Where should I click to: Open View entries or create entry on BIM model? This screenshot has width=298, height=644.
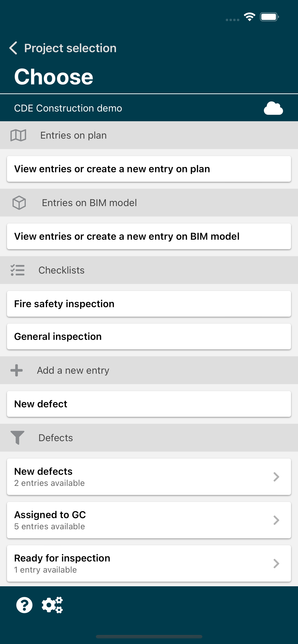coord(149,236)
